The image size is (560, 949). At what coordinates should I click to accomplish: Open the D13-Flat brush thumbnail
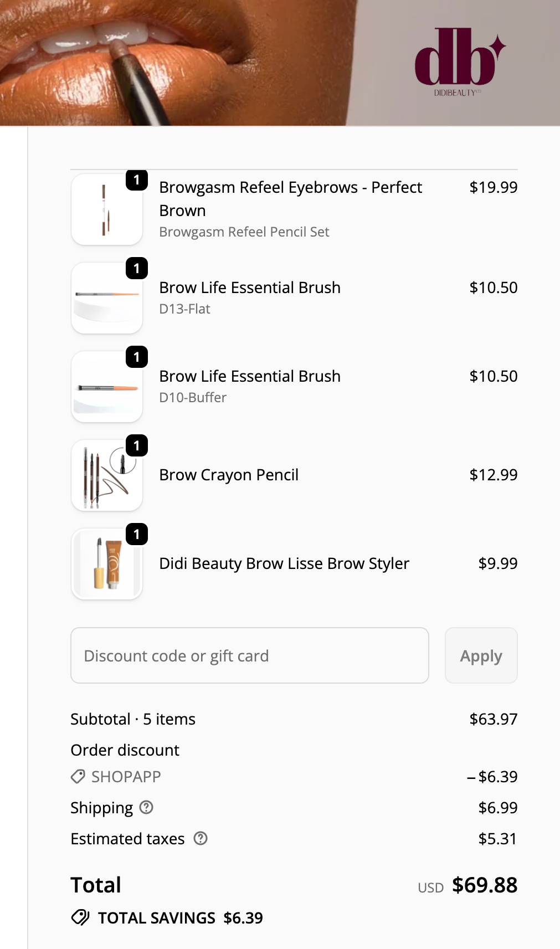[x=106, y=299]
